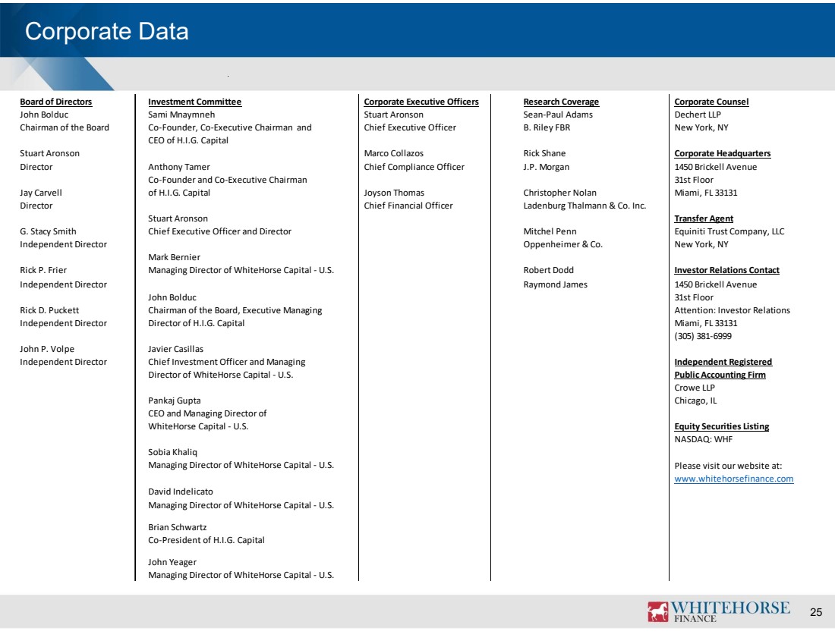Viewport: 835px width, 644px height.
Task: Click 'Raymond James' text
Action: pyautogui.click(x=555, y=284)
